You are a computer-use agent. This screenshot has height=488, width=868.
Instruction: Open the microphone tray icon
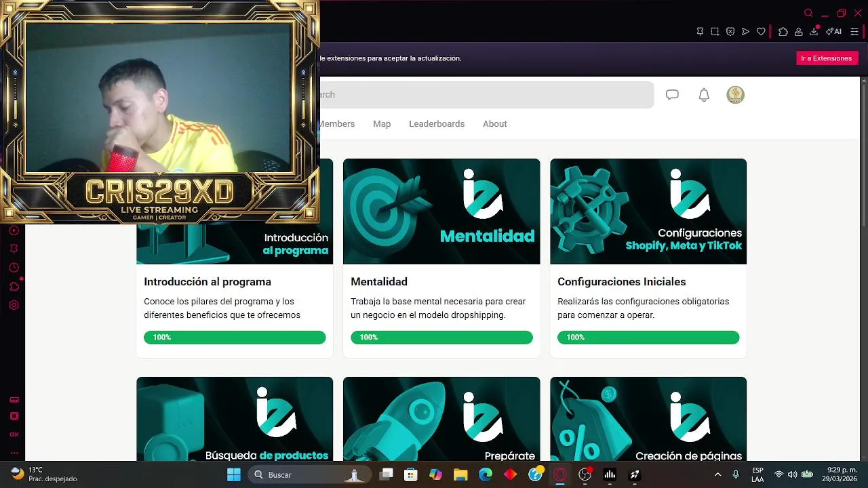pyautogui.click(x=736, y=474)
